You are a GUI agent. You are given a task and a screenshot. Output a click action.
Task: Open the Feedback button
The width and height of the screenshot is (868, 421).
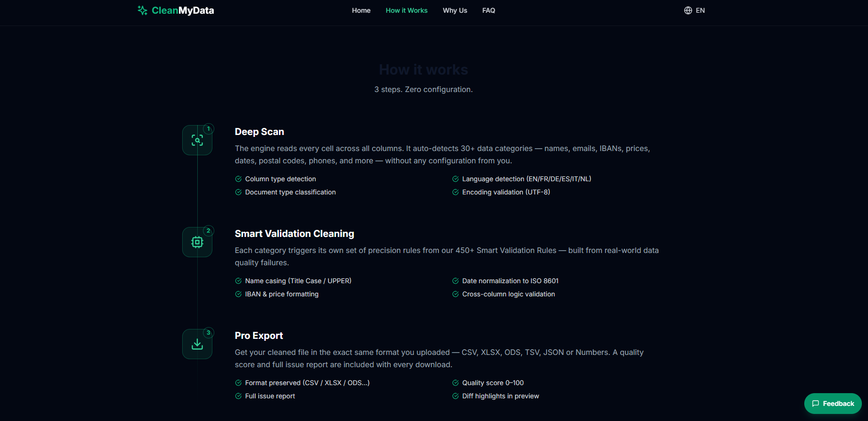(x=833, y=404)
